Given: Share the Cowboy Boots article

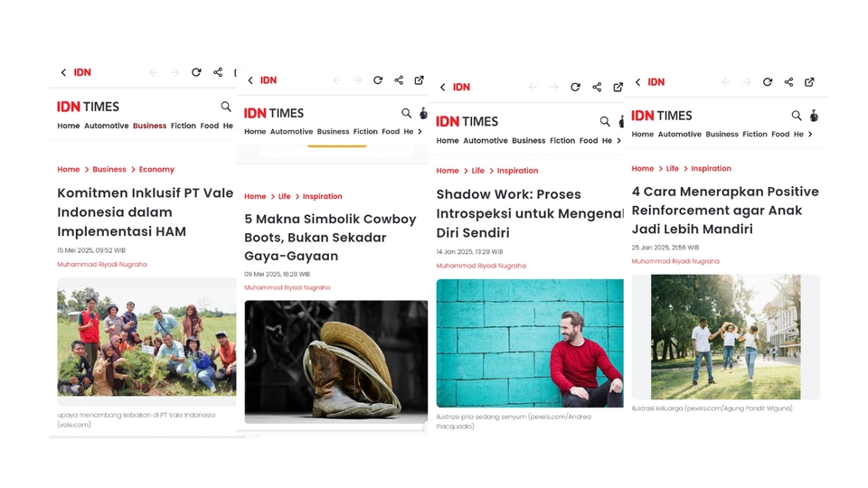Looking at the screenshot, I should pyautogui.click(x=399, y=80).
